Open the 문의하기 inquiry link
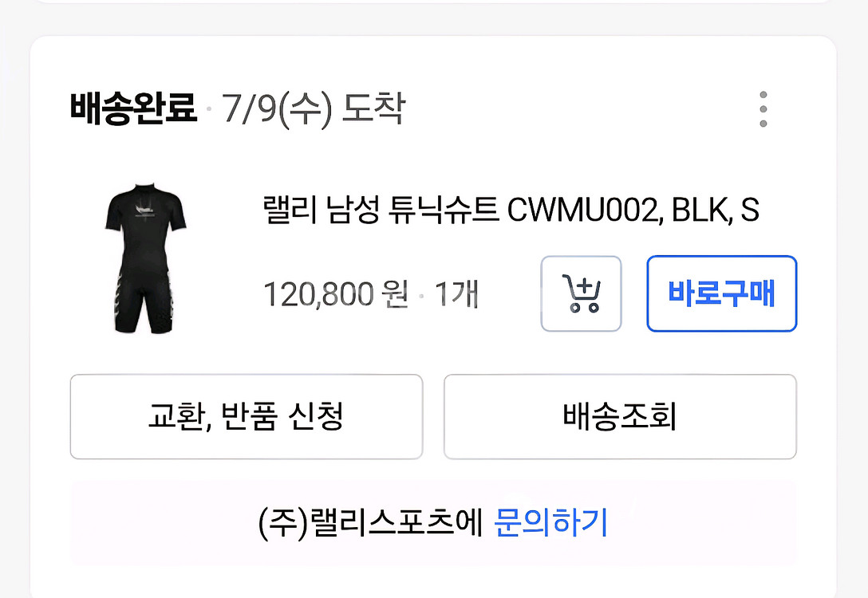868x598 pixels. [x=550, y=522]
